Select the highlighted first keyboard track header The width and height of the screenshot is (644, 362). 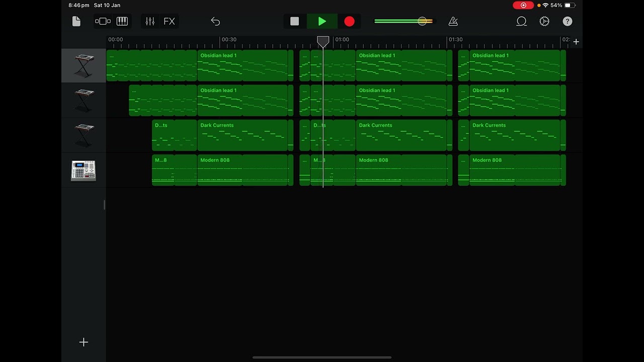[x=84, y=65]
